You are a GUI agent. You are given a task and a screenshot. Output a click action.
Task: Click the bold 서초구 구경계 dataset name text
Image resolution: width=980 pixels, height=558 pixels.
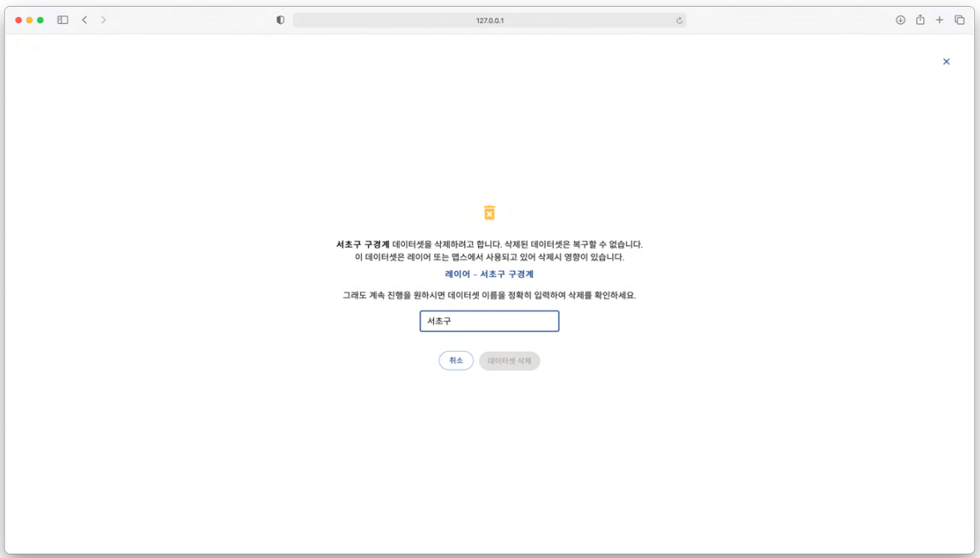tap(363, 244)
